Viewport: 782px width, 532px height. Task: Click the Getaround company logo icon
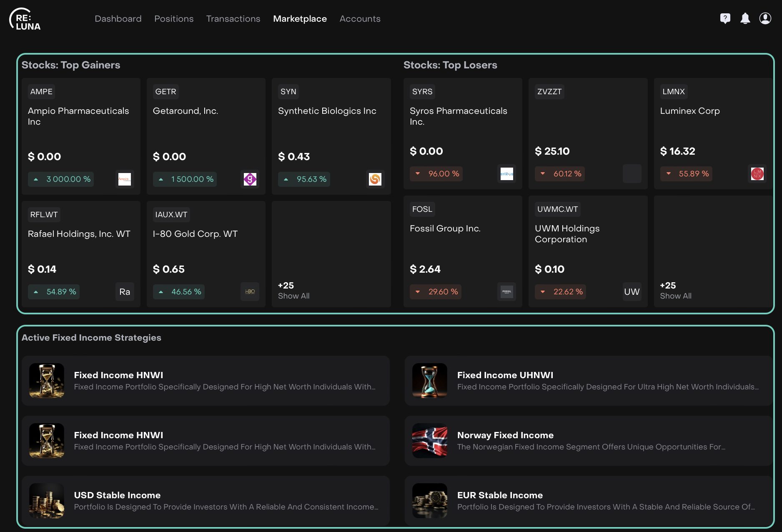250,179
